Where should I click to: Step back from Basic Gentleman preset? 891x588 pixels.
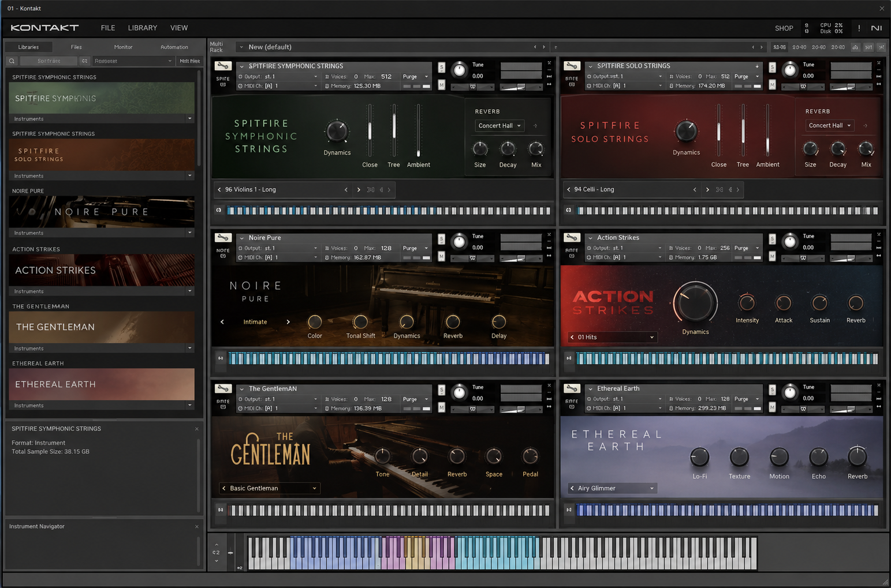click(x=224, y=488)
